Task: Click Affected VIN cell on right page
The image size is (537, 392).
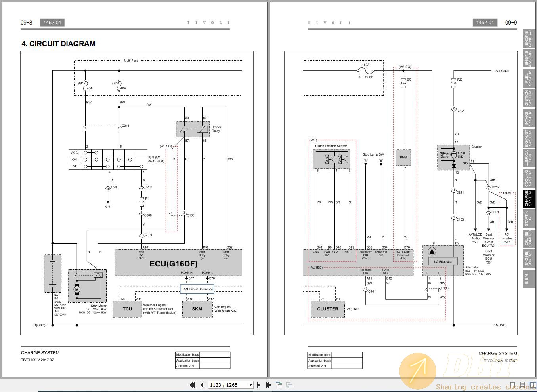Action: click(x=319, y=366)
